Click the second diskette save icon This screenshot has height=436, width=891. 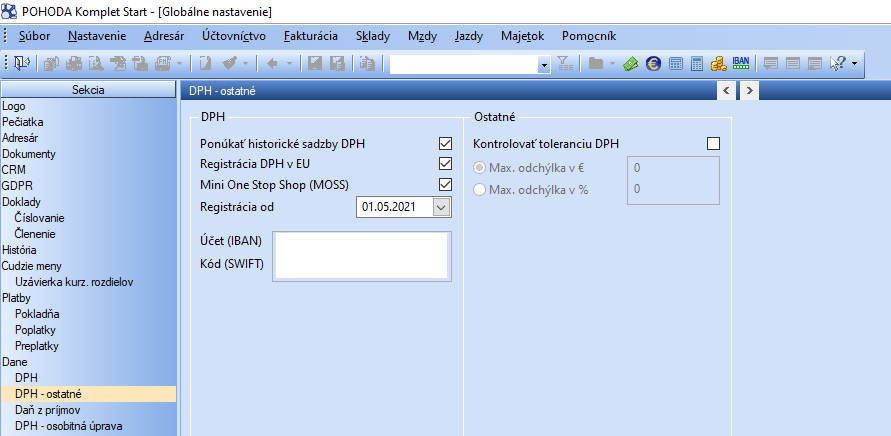(336, 64)
